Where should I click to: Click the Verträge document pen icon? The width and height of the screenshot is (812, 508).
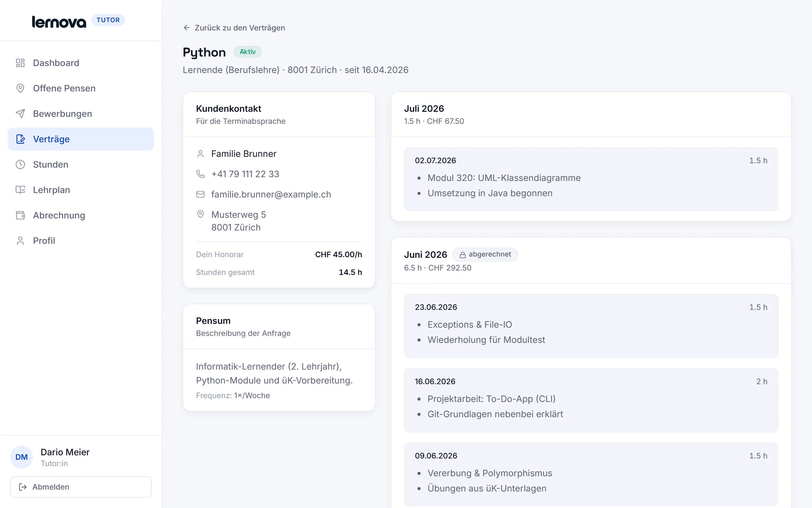(x=21, y=139)
